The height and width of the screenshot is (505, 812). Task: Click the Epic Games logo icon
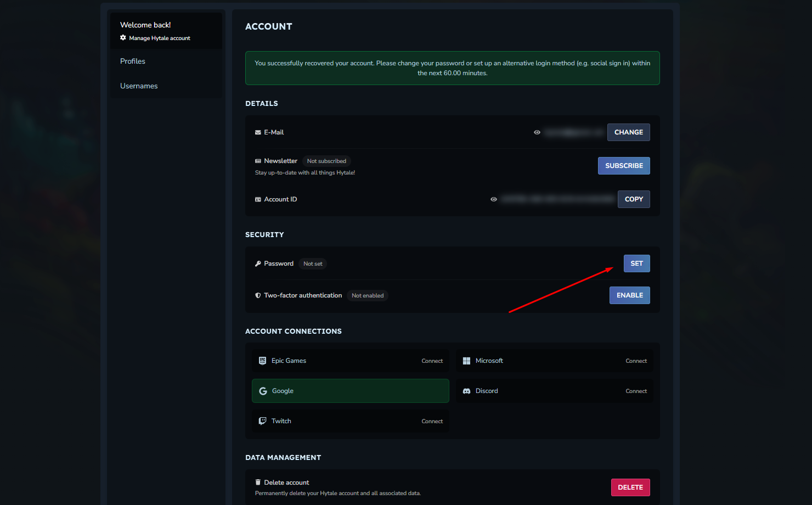point(262,361)
